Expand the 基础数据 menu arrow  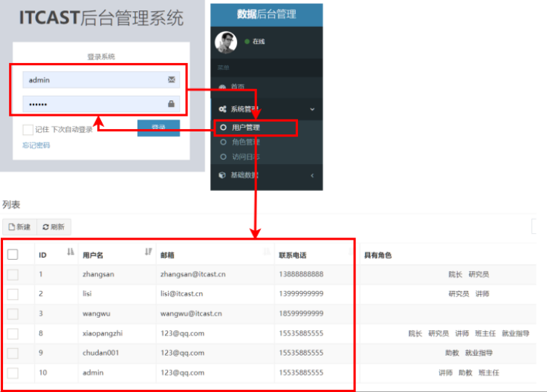311,175
